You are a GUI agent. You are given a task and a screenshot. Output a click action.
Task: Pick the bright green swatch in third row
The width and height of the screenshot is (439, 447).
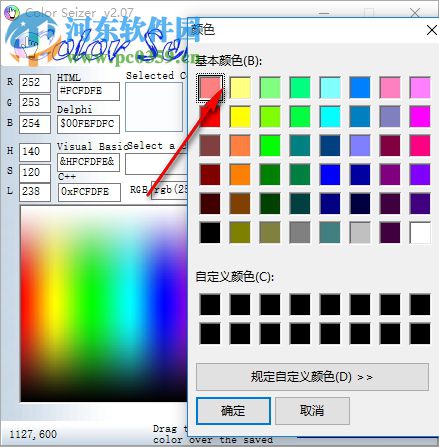coord(270,146)
